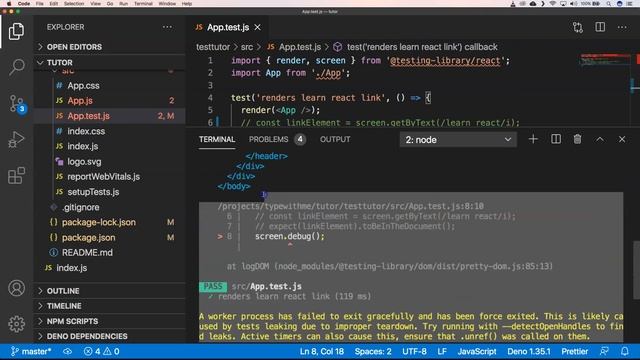Open .gitignore in the explorer
Viewport: 640px width, 360px height.
[109, 207]
